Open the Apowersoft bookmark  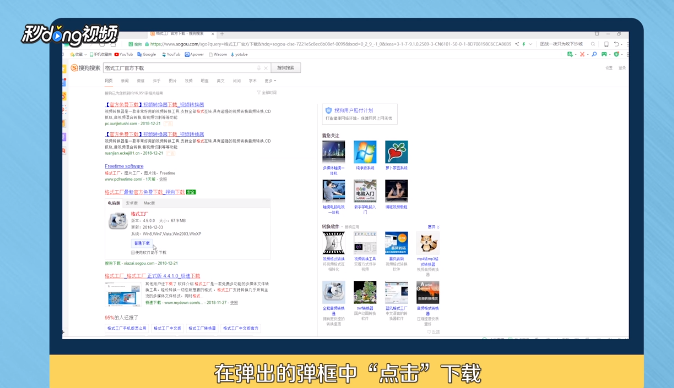coord(194,55)
